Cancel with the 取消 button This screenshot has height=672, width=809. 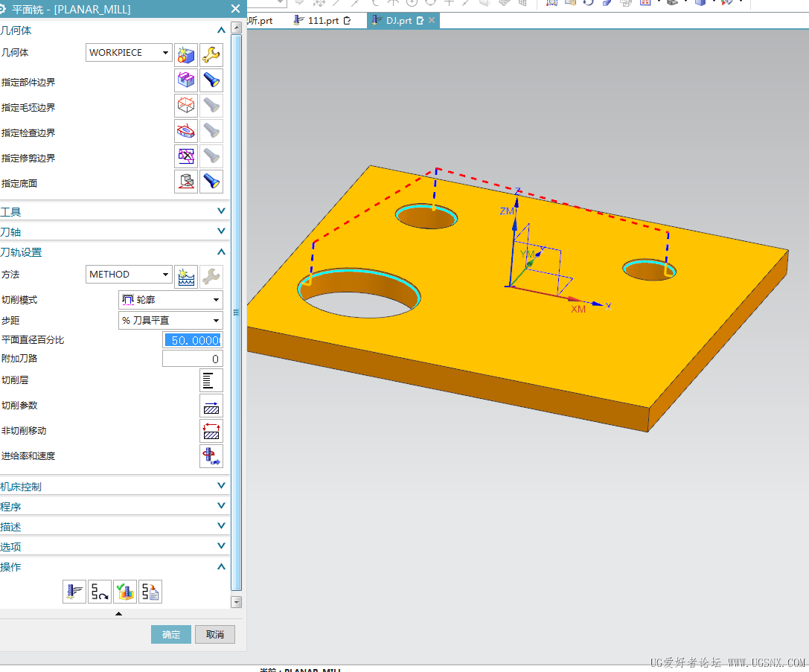[x=214, y=634]
